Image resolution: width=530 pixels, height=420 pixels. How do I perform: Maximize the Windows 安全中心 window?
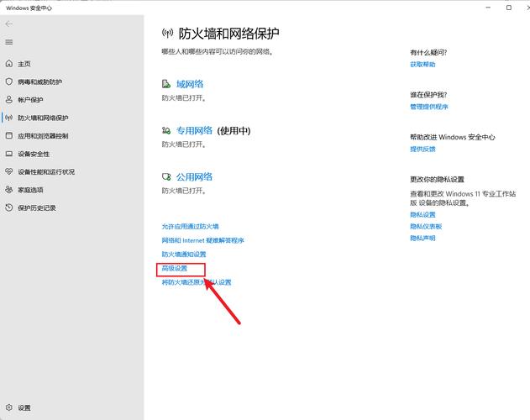[509, 8]
